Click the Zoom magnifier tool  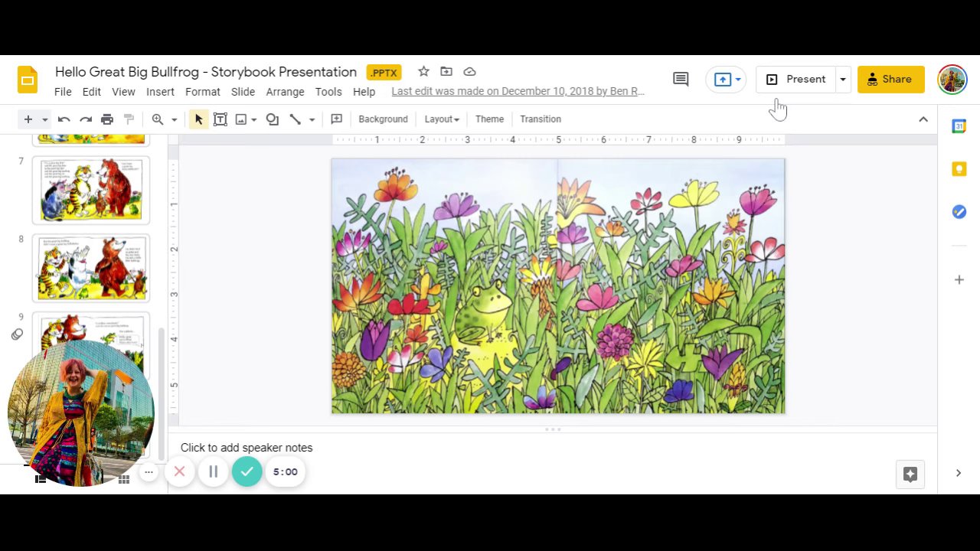pos(158,119)
